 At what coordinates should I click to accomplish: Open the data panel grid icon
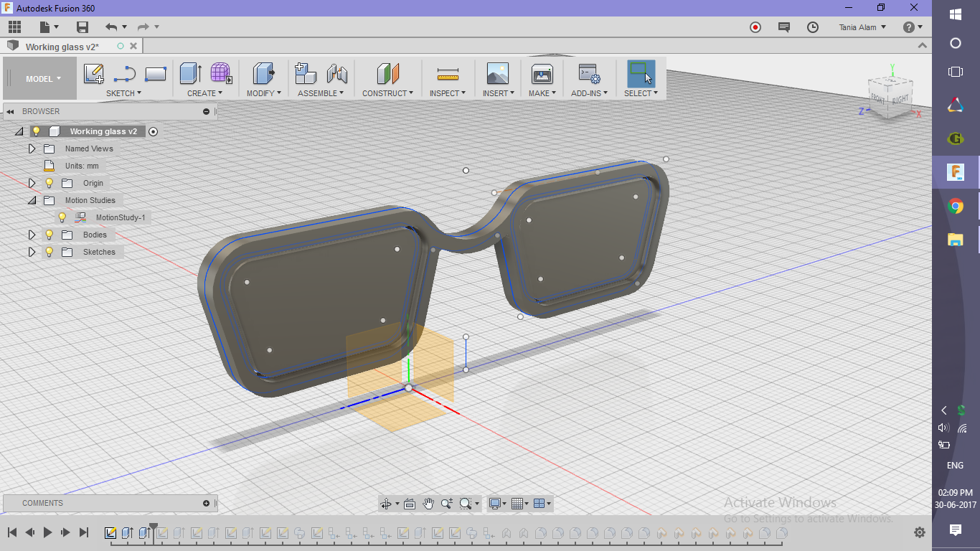click(x=14, y=27)
